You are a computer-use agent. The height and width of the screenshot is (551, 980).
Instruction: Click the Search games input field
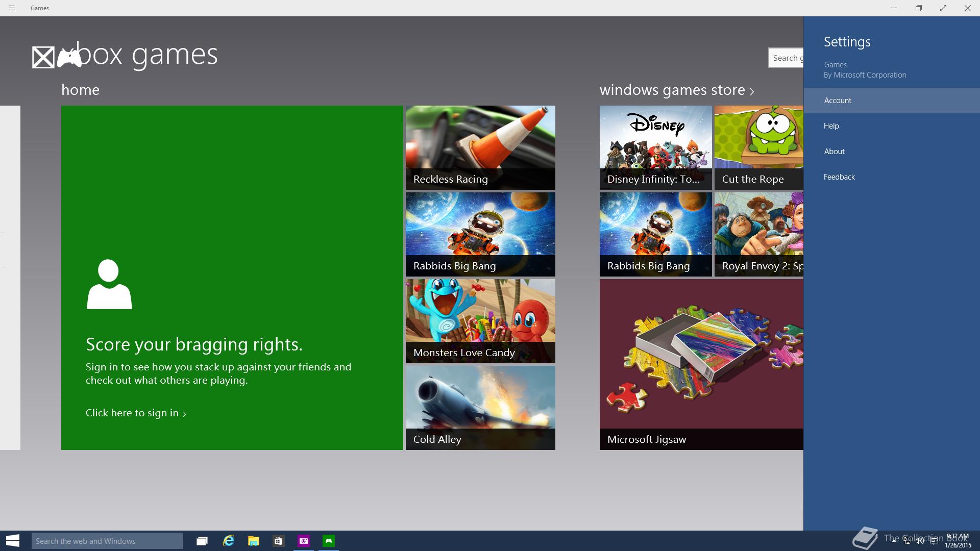point(786,58)
